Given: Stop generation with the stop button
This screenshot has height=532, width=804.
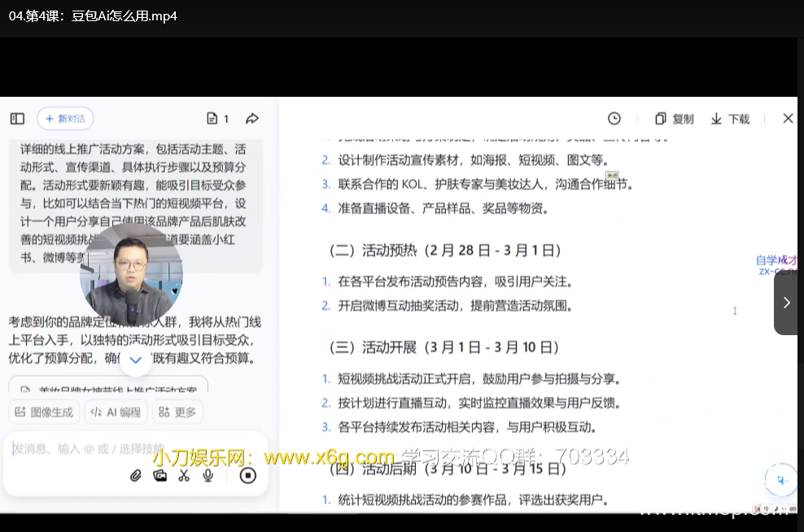Looking at the screenshot, I should (248, 476).
